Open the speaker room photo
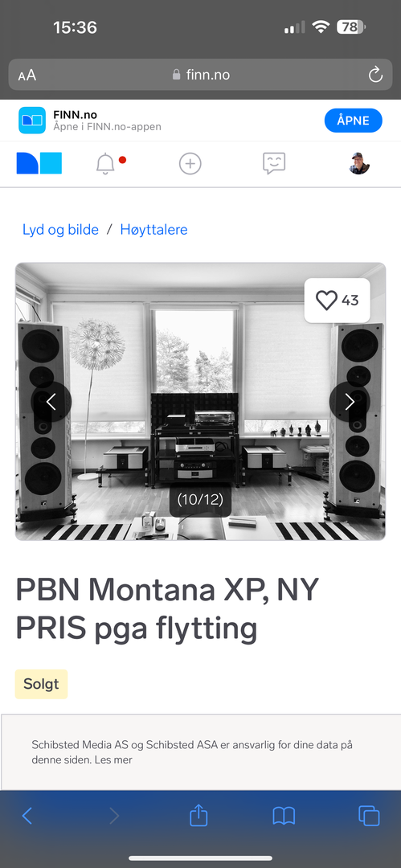Image resolution: width=401 pixels, height=868 pixels. [x=201, y=401]
